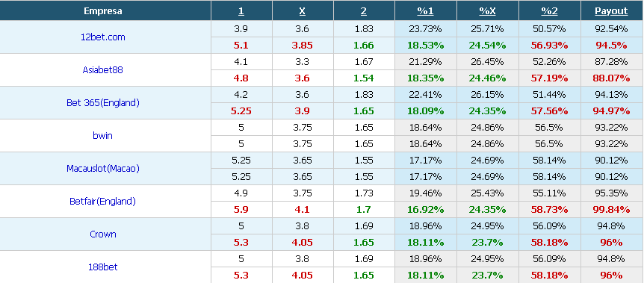This screenshot has height=283, width=644.
Task: Sort by the %1 column header
Action: tap(426, 11)
